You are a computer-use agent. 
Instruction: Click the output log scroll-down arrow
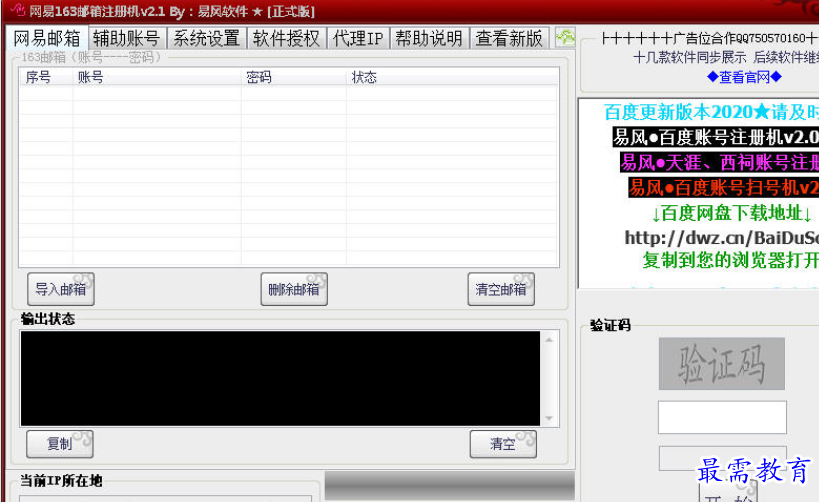[549, 418]
